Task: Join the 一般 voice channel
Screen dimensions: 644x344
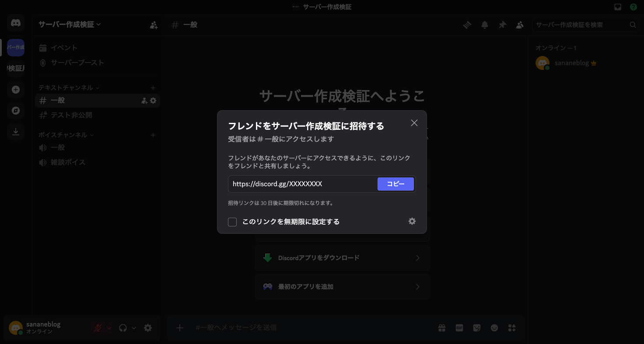Action: point(98,148)
